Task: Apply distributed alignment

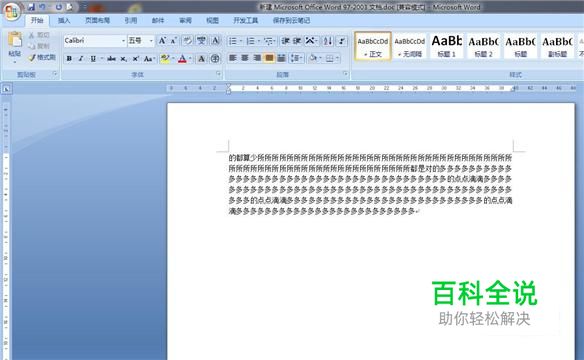Action: pyautogui.click(x=281, y=58)
